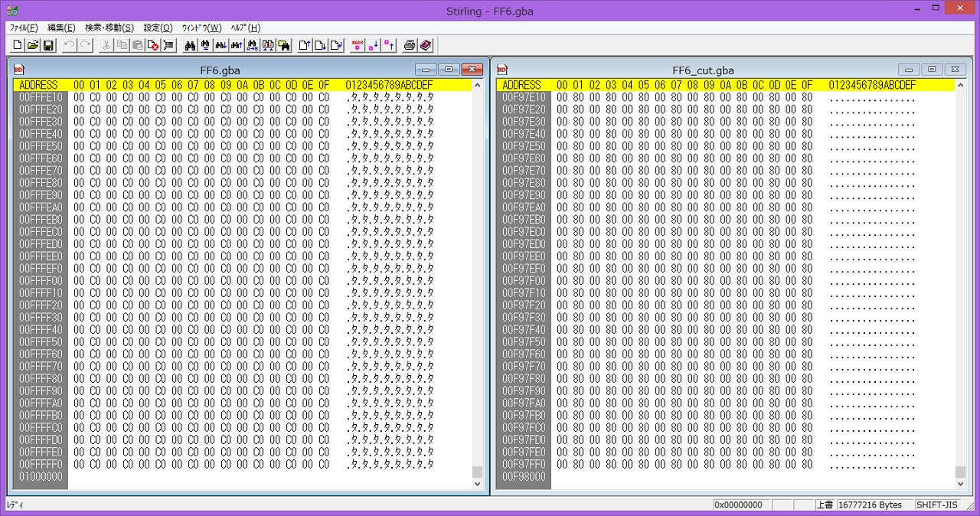Select address row 00FFFF00 in FF6.gba
The height and width of the screenshot is (516, 980).
click(41, 281)
